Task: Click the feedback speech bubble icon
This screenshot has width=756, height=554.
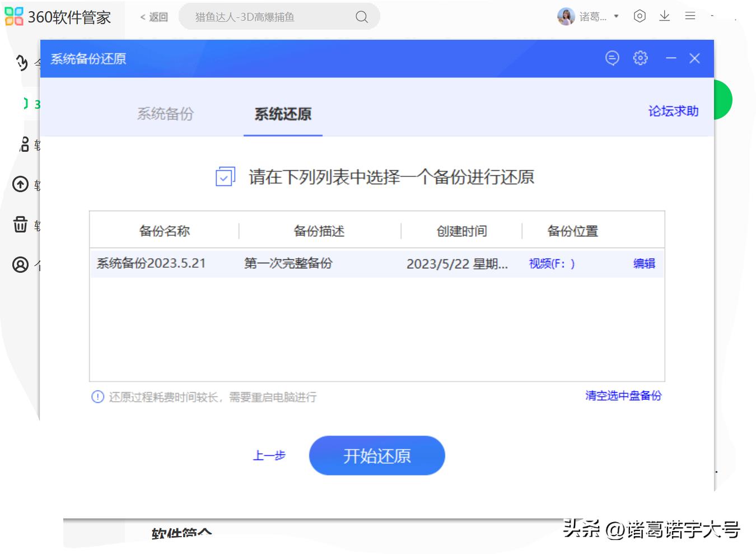Action: [612, 58]
